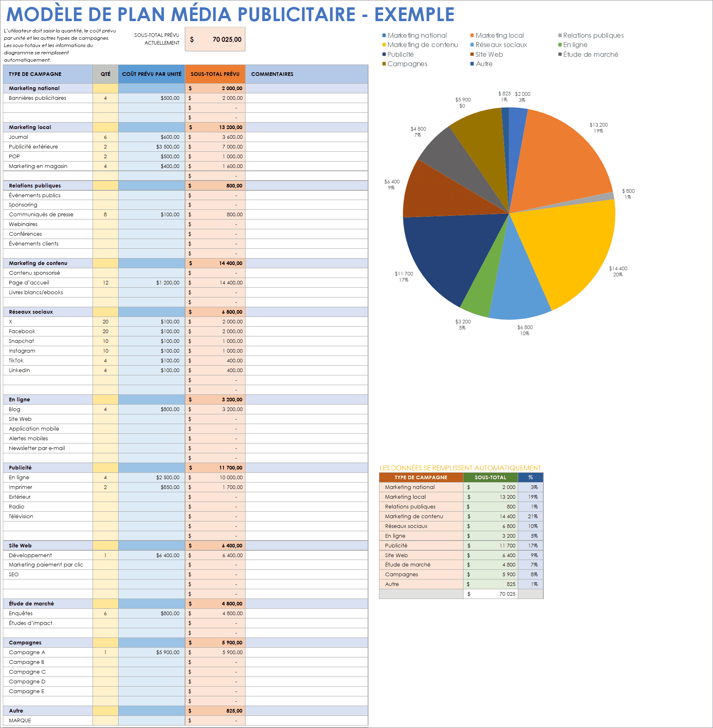Select the % header in summary table
Viewport: 713px width, 728px height.
click(531, 478)
